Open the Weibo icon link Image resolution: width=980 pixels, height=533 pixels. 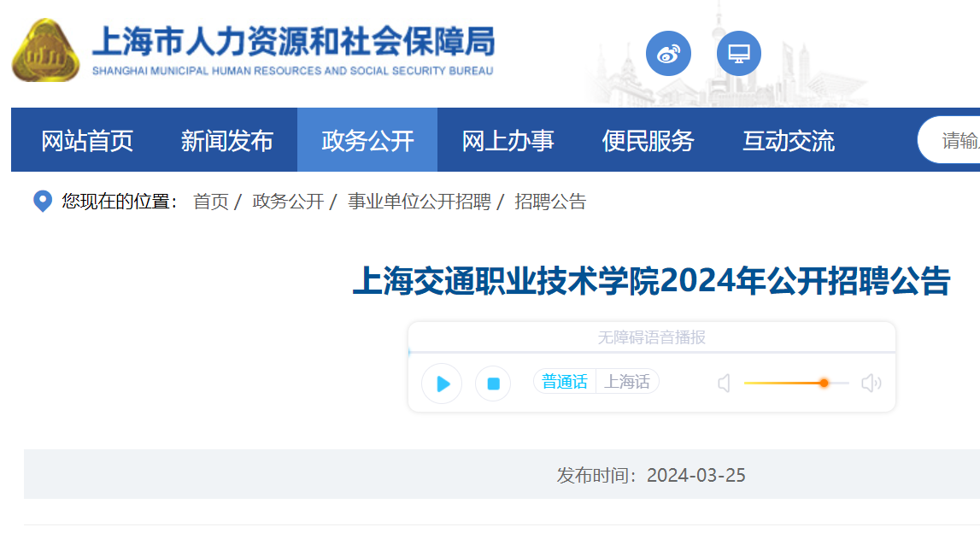(x=668, y=54)
